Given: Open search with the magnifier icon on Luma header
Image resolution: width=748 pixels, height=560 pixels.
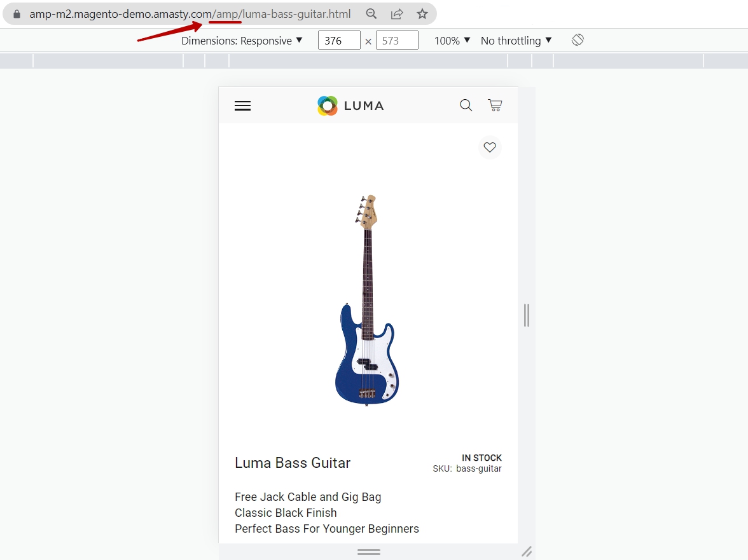Looking at the screenshot, I should click(466, 106).
